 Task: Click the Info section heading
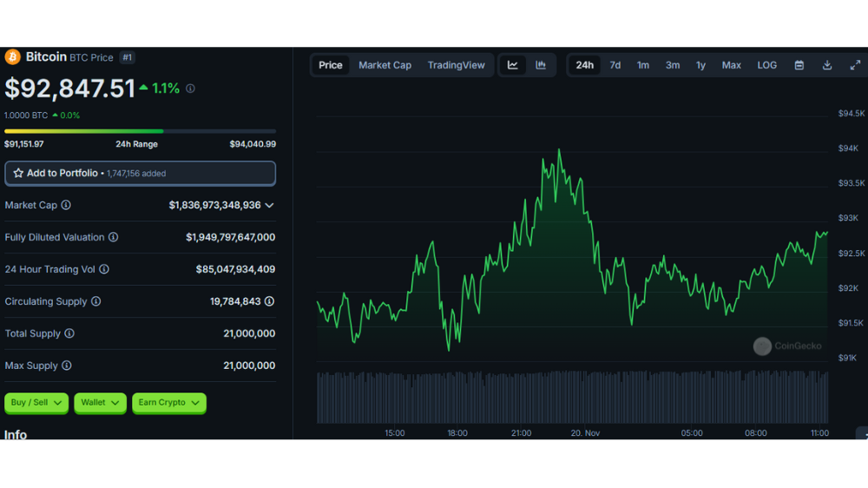pyautogui.click(x=16, y=434)
